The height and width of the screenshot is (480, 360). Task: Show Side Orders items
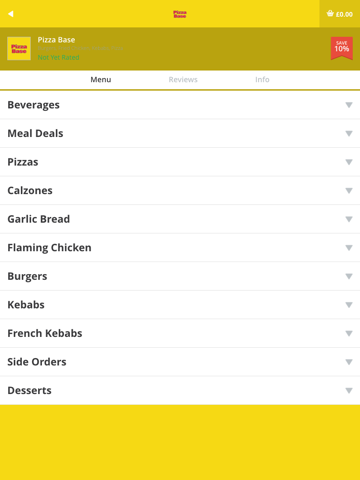[180, 362]
